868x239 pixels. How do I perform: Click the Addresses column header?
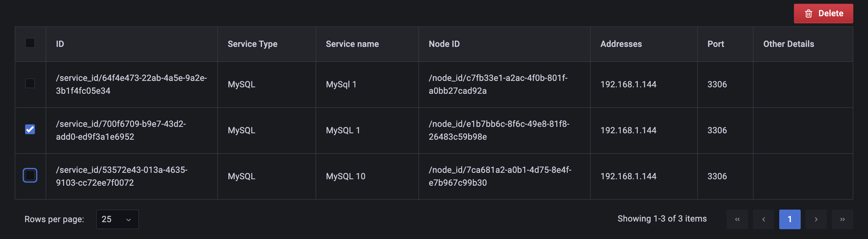pos(621,44)
